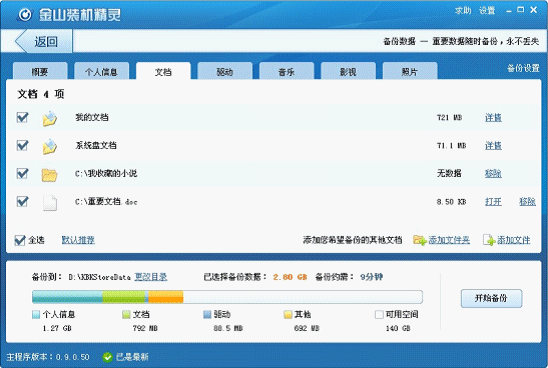The image size is (548, 368).
Task: Remove C:\我收藏的小说 via 移除 link
Action: tap(493, 173)
